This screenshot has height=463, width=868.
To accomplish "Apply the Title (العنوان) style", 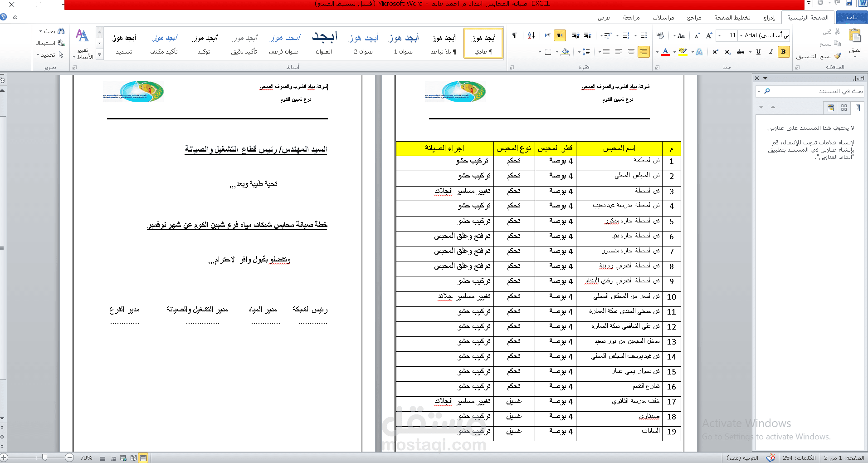I will [324, 43].
